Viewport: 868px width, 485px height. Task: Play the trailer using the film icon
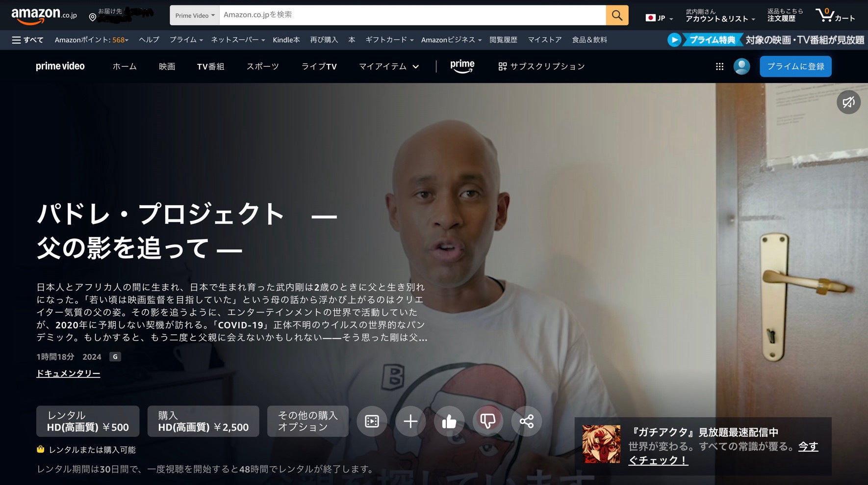pyautogui.click(x=372, y=421)
